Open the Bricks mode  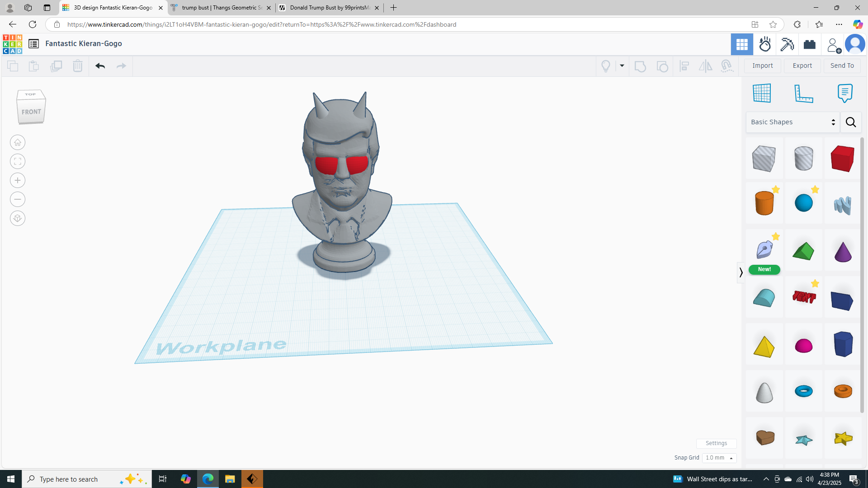tap(810, 44)
